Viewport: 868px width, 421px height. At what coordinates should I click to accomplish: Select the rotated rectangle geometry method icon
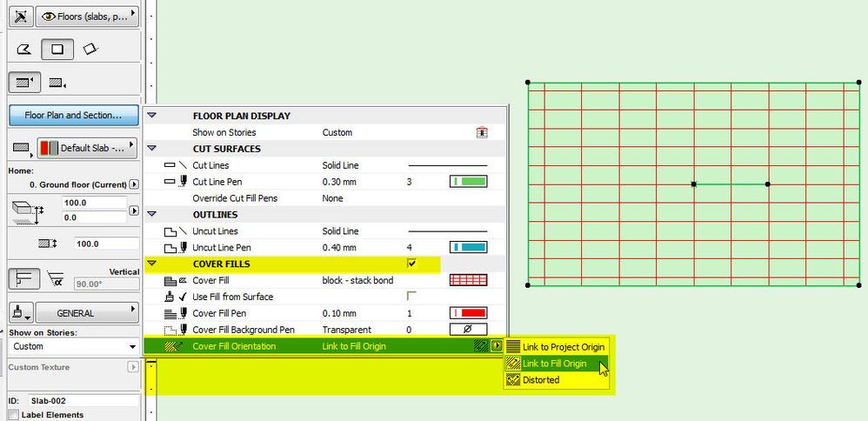pos(90,50)
